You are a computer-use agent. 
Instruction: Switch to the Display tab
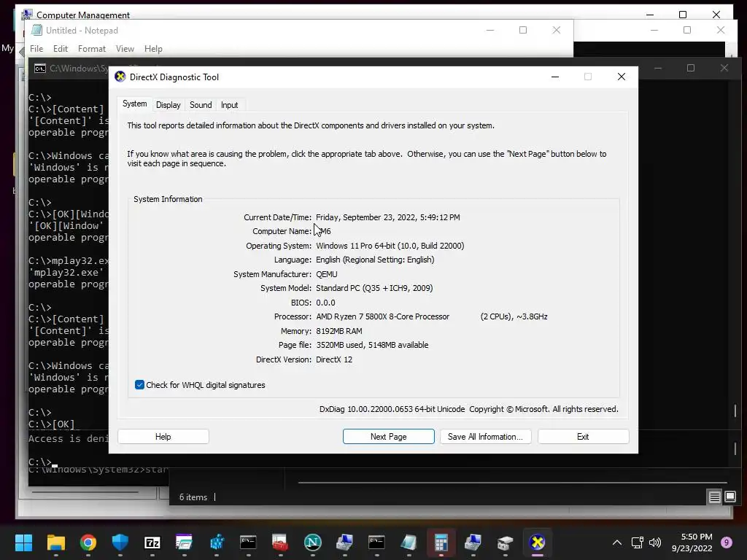pyautogui.click(x=169, y=105)
